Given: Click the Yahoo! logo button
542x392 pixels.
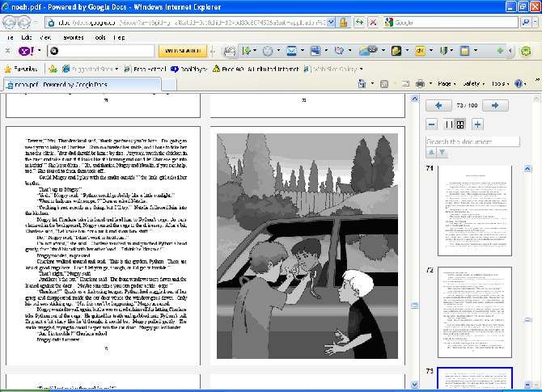Looking at the screenshot, I should (x=26, y=51).
